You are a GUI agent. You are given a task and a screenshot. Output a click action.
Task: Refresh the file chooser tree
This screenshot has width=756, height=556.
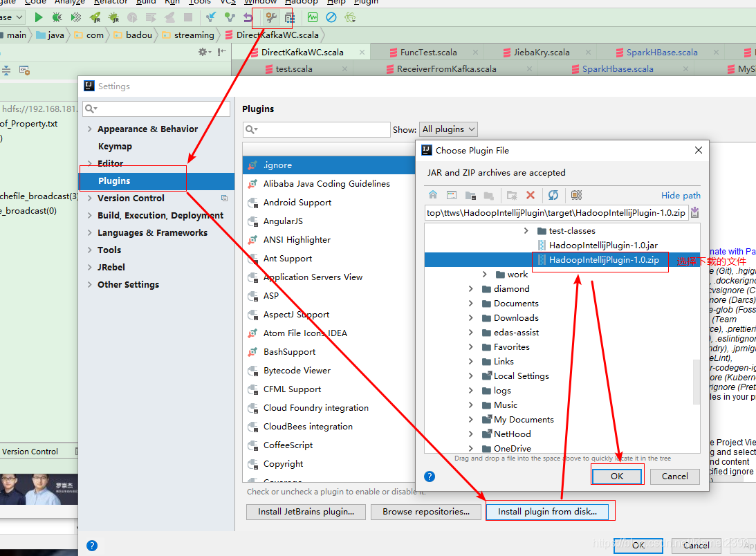[553, 195]
